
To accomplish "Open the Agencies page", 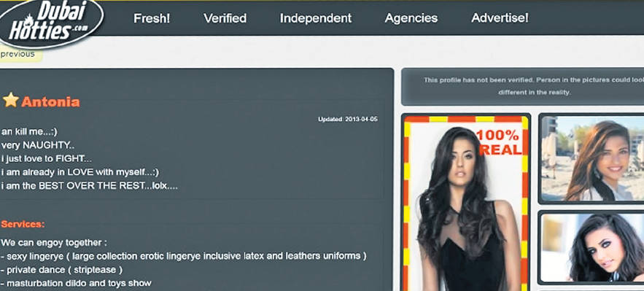I will coord(411,18).
